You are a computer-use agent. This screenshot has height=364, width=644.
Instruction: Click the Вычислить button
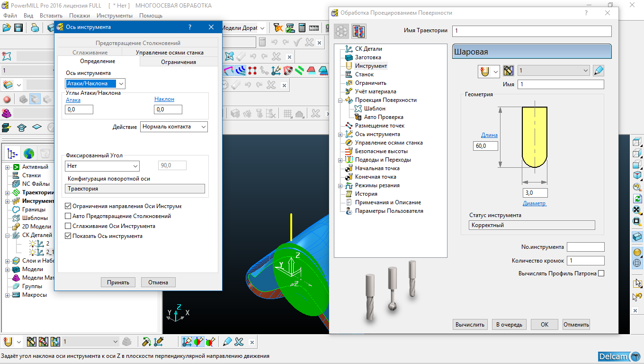[470, 325]
